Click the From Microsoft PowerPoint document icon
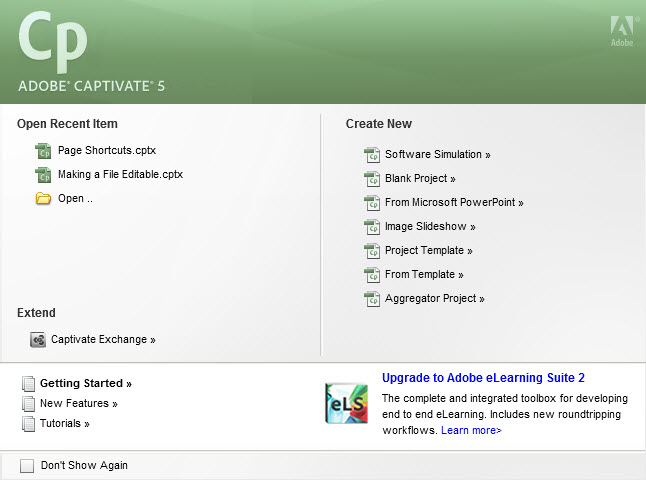 click(372, 203)
